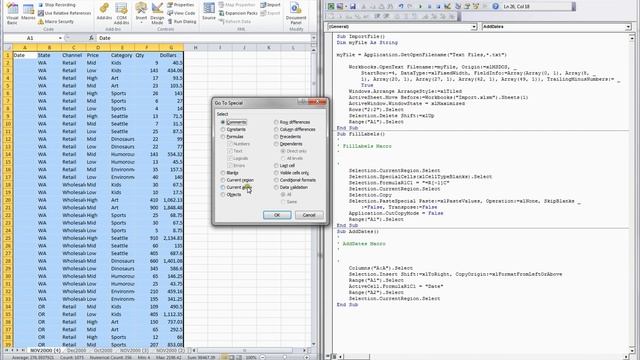Toggle Design Mode
Image resolution: width=640 pixels, height=360 pixels.
coord(157,13)
